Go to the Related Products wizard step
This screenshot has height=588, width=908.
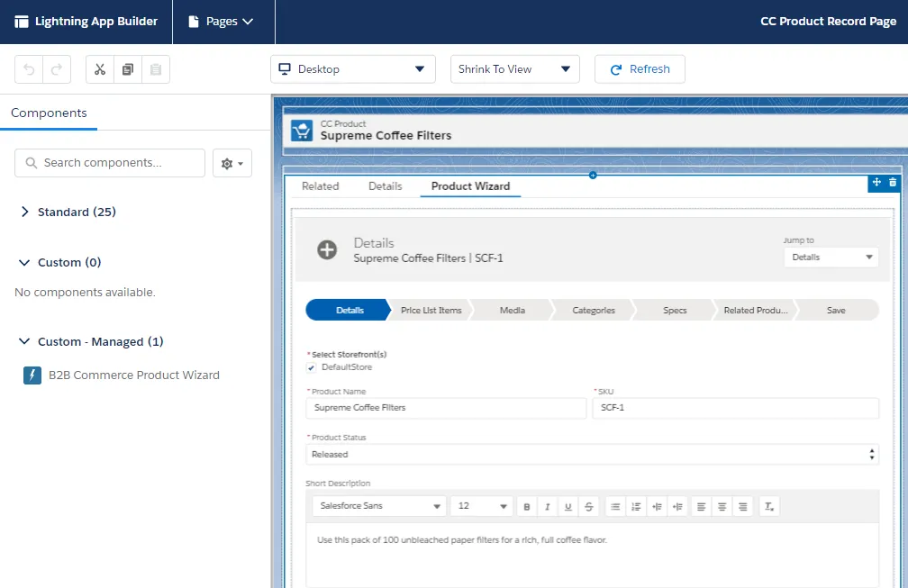[756, 310]
